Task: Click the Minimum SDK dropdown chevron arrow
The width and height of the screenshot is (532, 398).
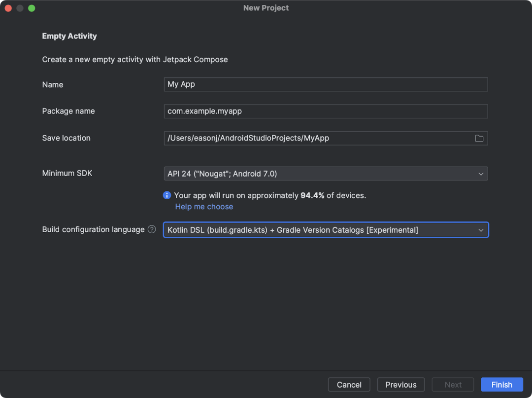Action: [481, 174]
